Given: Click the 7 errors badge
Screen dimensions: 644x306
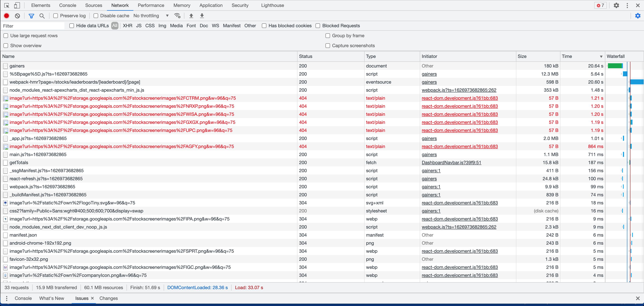Looking at the screenshot, I should coord(600,5).
